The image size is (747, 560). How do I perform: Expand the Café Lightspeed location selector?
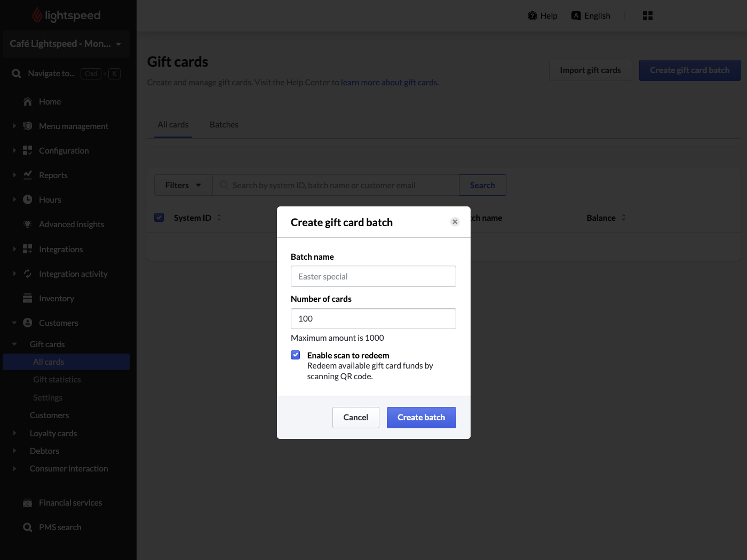[x=66, y=44]
